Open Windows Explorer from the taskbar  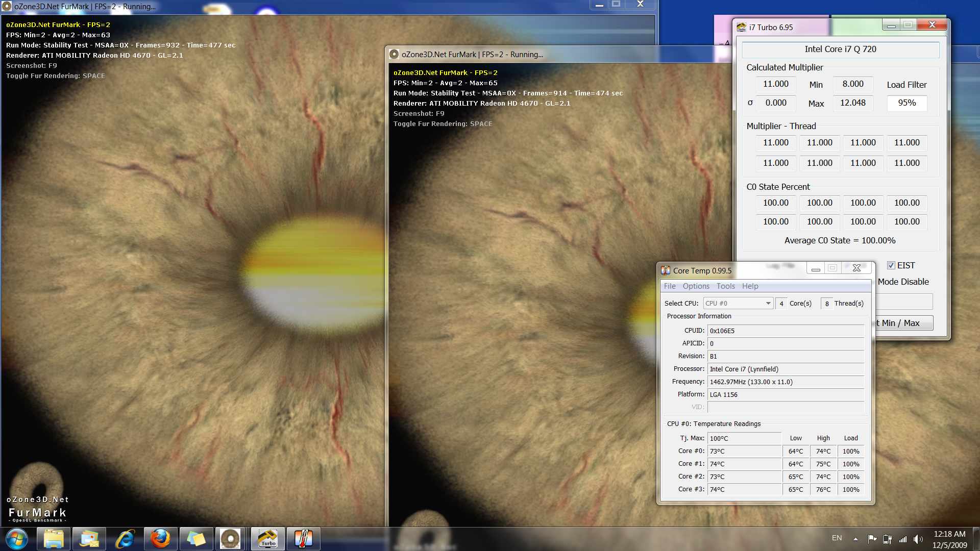(x=54, y=539)
